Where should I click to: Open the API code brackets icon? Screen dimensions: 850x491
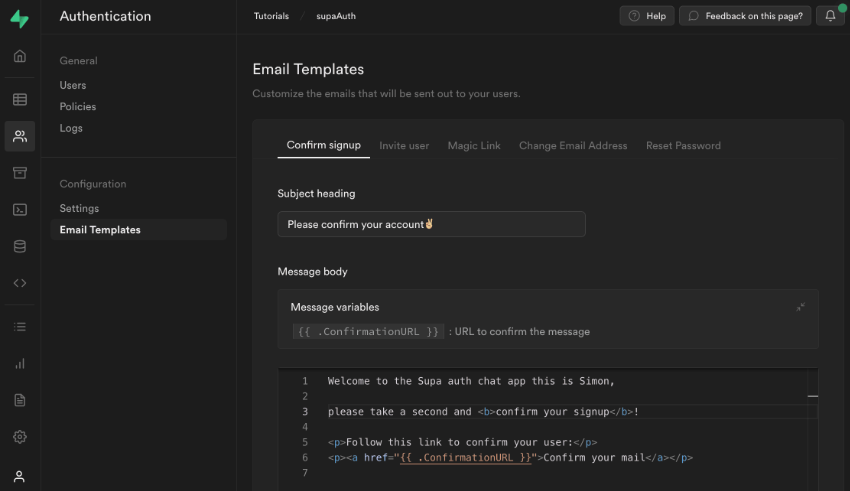tap(20, 283)
